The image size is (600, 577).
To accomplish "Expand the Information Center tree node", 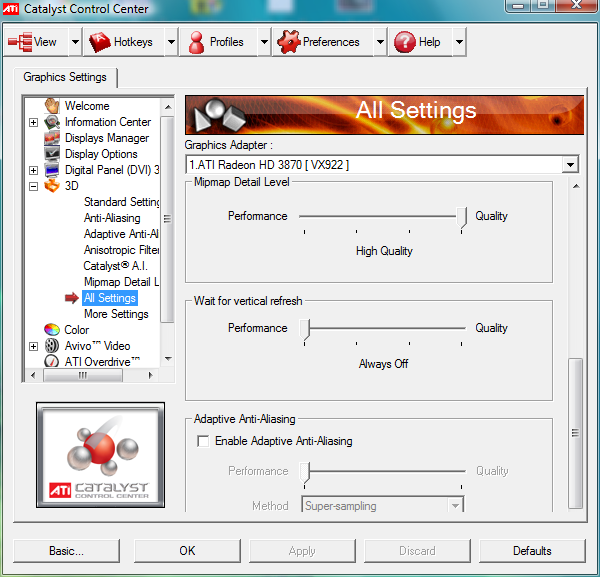I will pos(34,122).
